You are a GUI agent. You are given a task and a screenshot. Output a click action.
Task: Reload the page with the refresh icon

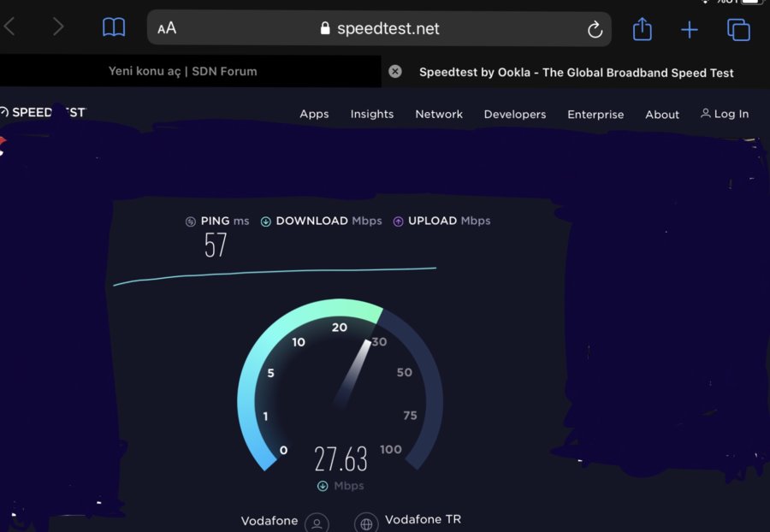coord(595,29)
